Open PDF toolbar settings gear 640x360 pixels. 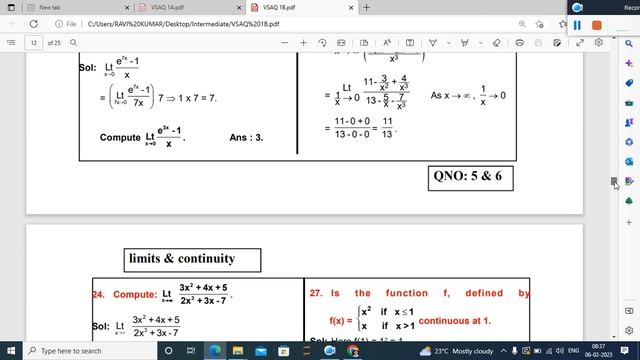pos(599,42)
